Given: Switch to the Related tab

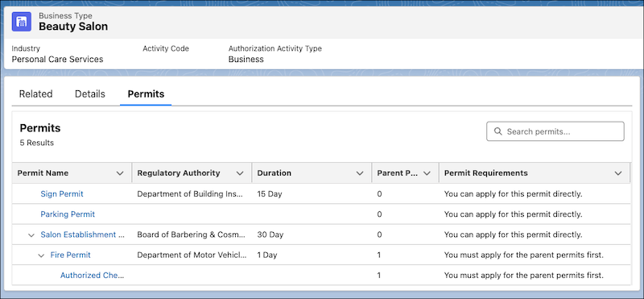Looking at the screenshot, I should [35, 93].
